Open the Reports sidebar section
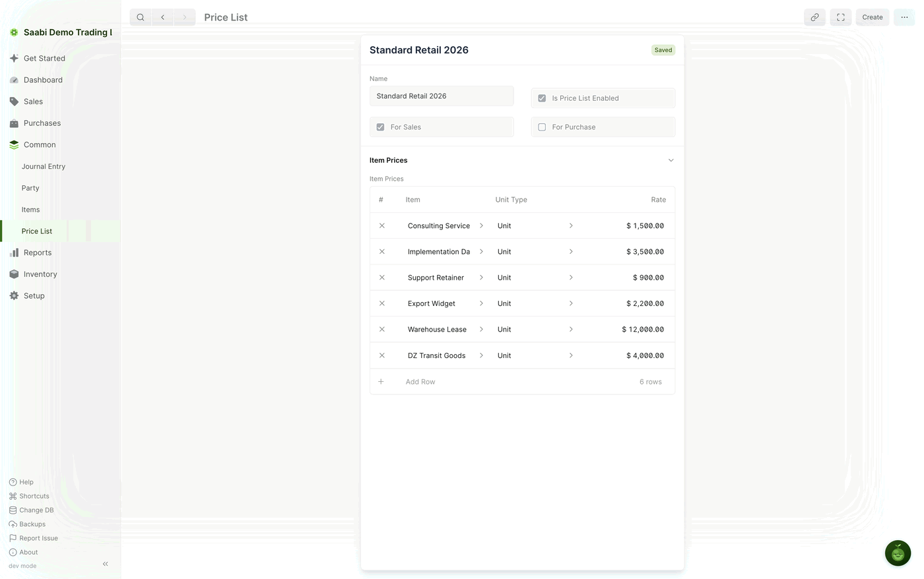Image resolution: width=924 pixels, height=579 pixels. point(60,253)
